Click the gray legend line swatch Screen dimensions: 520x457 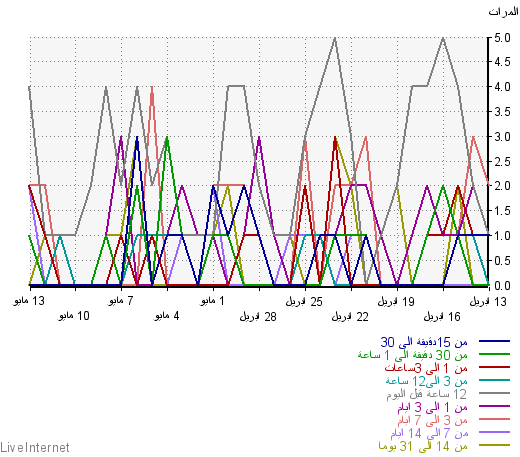tap(494, 393)
